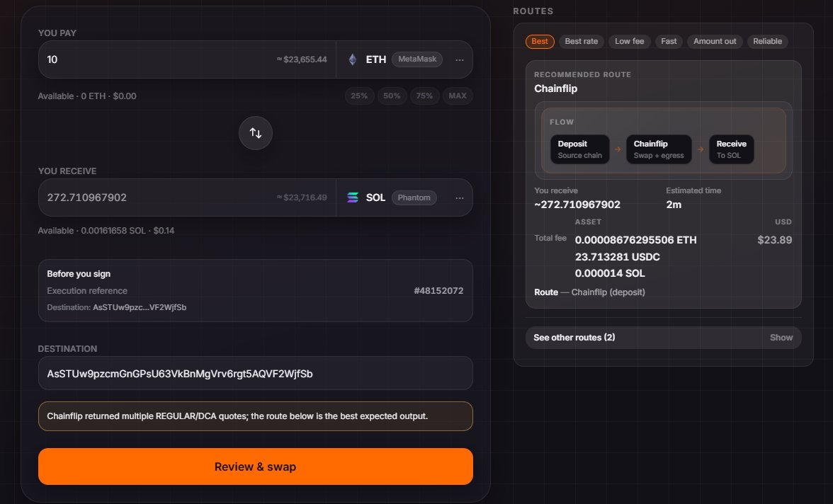833x504 pixels.
Task: Click the Chainflip Swap + egress step
Action: (659, 149)
